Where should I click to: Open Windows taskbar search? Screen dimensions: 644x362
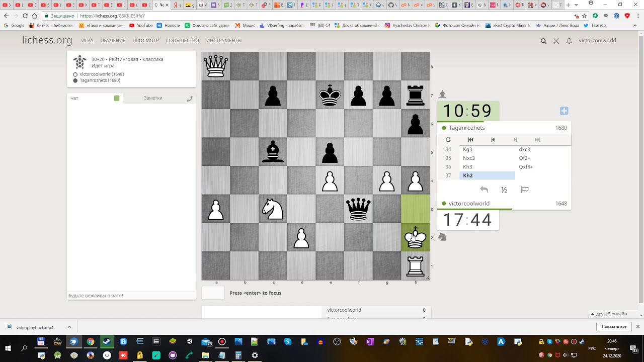point(24,348)
